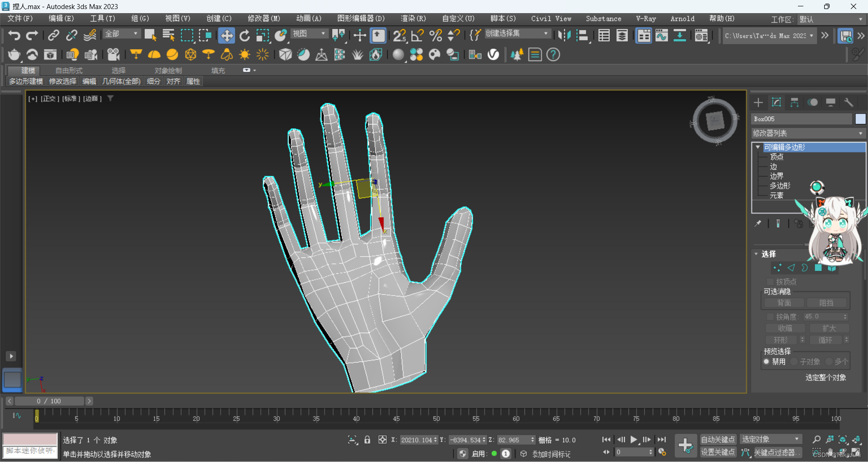
Task: Click the Save file disk icon
Action: [x=845, y=36]
